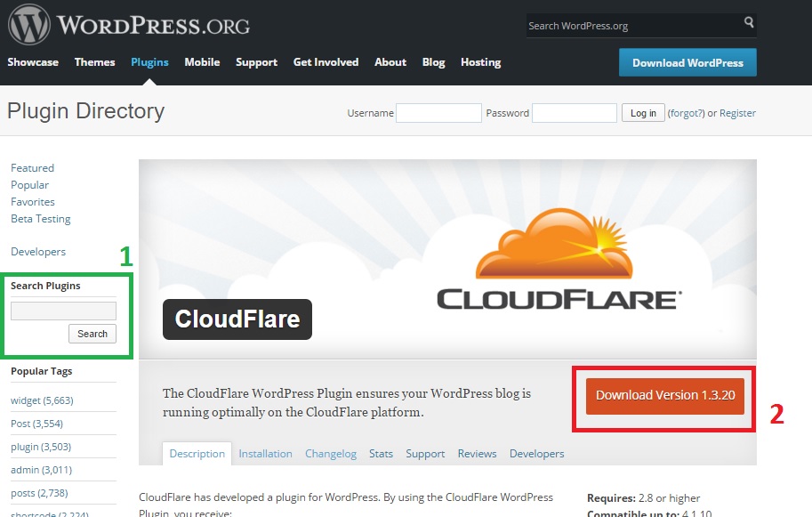Open the Favorites link
Image resolution: width=812 pixels, height=517 pixels.
pos(33,202)
